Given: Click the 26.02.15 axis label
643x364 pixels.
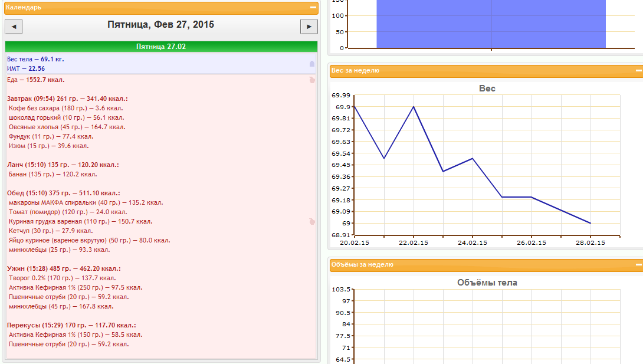Looking at the screenshot, I should coord(532,242).
